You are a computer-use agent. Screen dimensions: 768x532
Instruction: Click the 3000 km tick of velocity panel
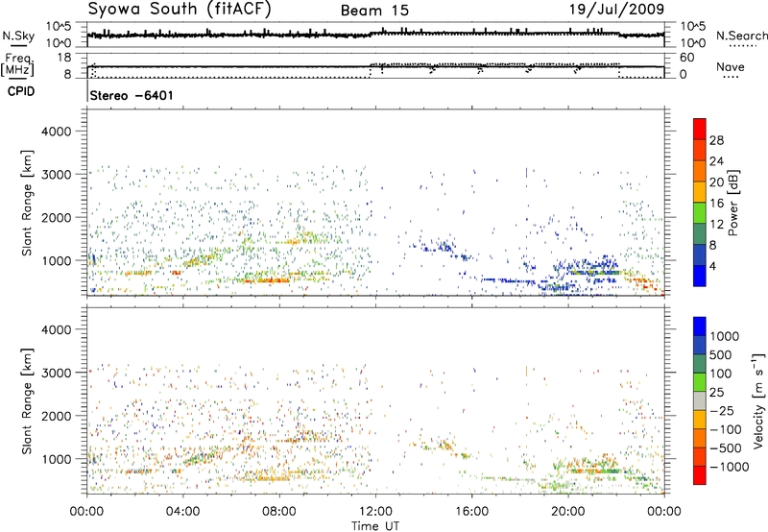pos(56,373)
